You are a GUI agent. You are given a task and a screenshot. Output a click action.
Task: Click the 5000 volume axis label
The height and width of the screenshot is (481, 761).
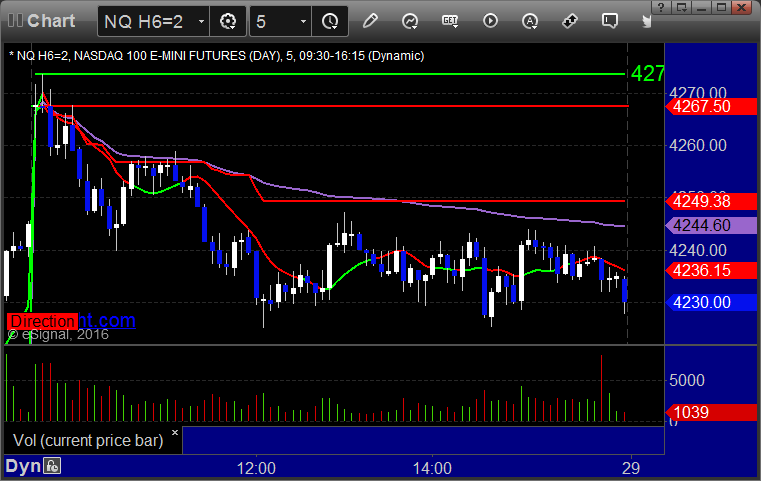point(686,380)
